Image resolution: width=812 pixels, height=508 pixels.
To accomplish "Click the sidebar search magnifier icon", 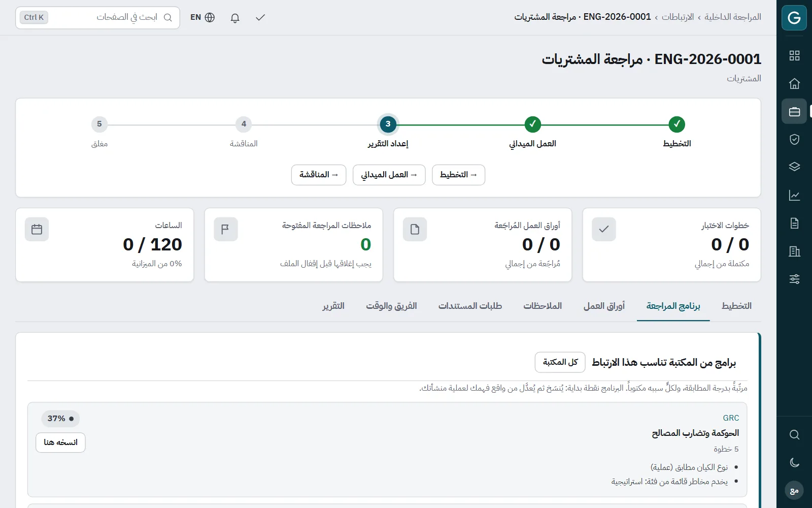I will (794, 434).
